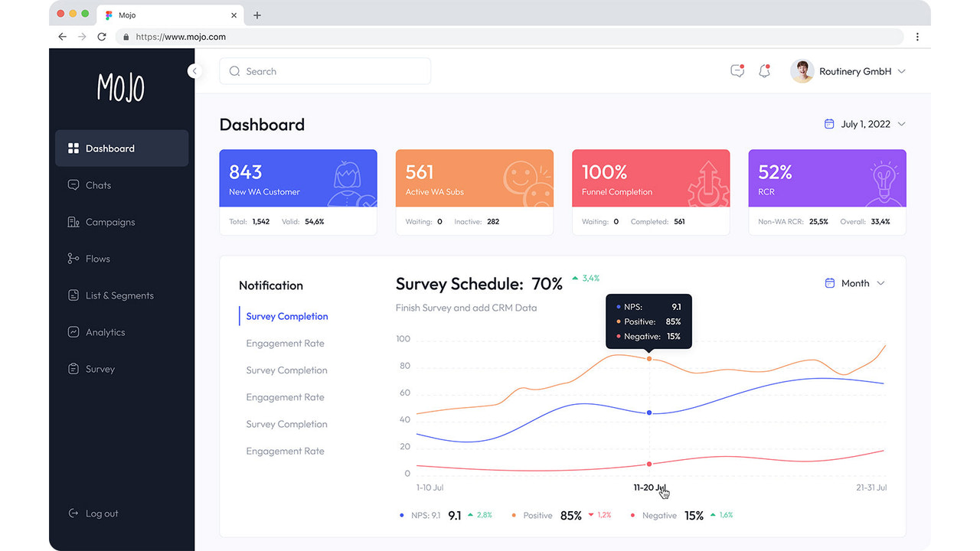Expand the Month dropdown on chart

(x=854, y=283)
